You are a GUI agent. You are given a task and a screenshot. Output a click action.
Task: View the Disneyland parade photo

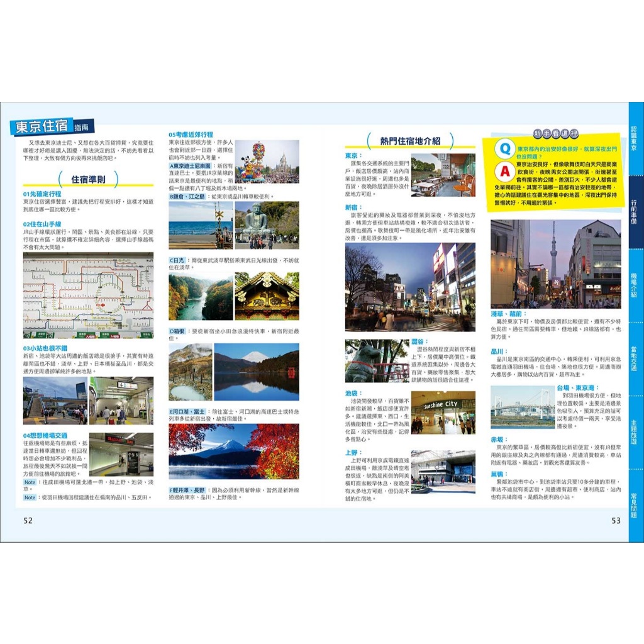267,162
